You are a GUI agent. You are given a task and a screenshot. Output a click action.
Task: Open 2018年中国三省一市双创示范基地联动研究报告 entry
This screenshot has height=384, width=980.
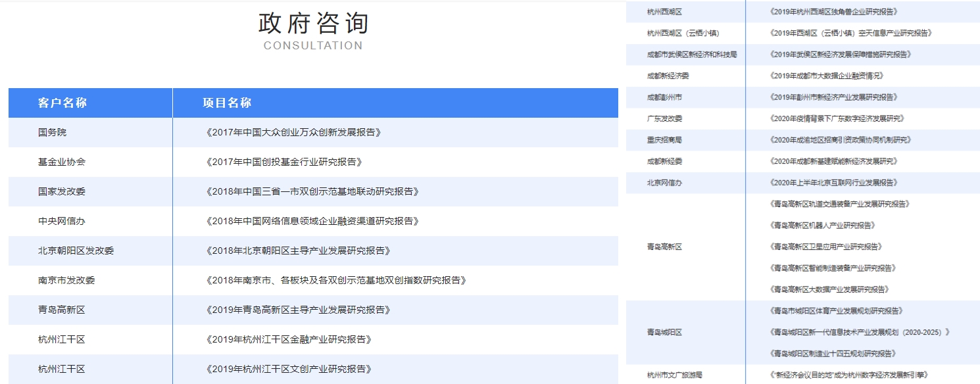tap(312, 191)
